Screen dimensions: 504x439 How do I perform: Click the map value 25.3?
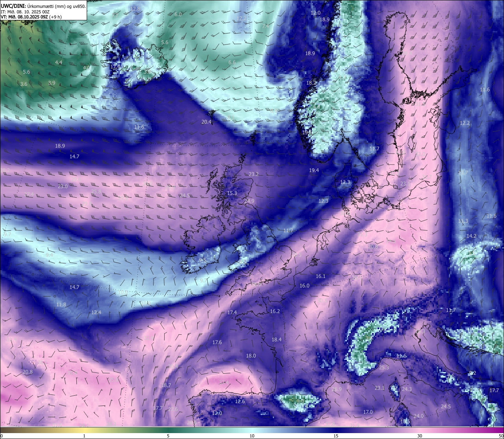point(384,367)
